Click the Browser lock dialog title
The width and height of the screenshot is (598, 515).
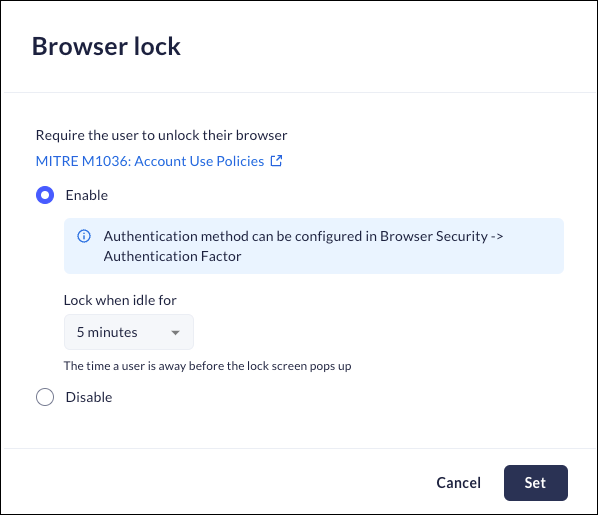point(106,46)
